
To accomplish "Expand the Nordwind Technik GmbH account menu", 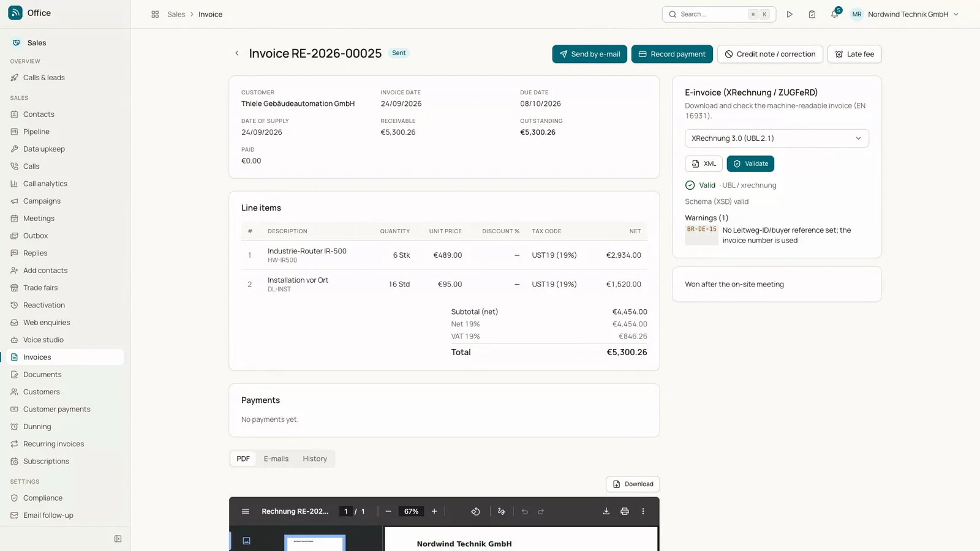I will (905, 14).
